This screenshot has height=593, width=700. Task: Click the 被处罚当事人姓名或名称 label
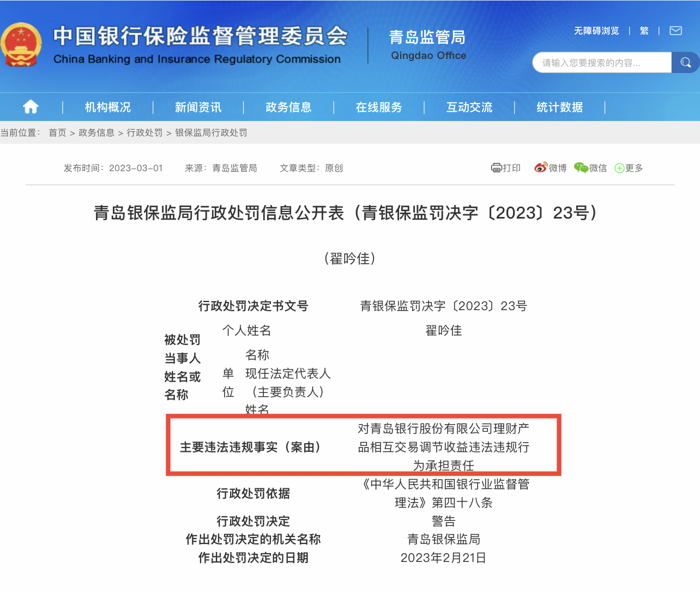pos(183,367)
